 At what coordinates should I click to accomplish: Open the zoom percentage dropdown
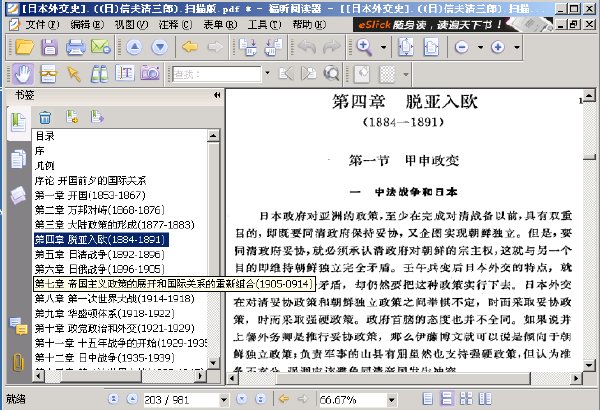[391, 400]
